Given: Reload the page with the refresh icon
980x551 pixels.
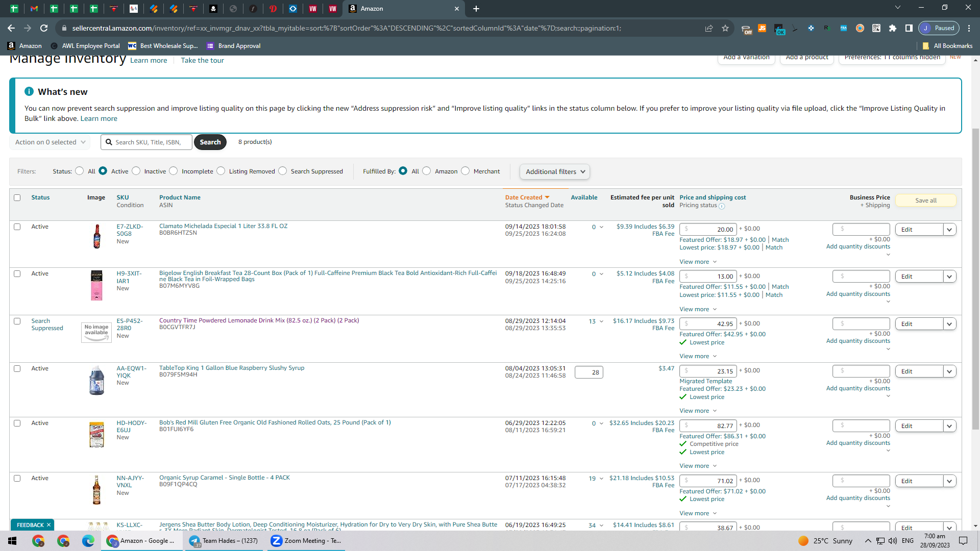Looking at the screenshot, I should (44, 28).
